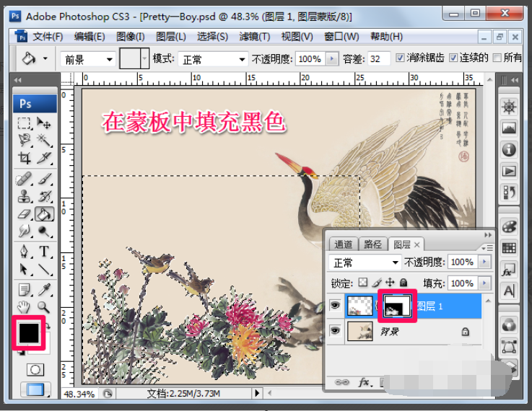Toggle lock image pixels
This screenshot has height=411, width=532.
point(377,282)
